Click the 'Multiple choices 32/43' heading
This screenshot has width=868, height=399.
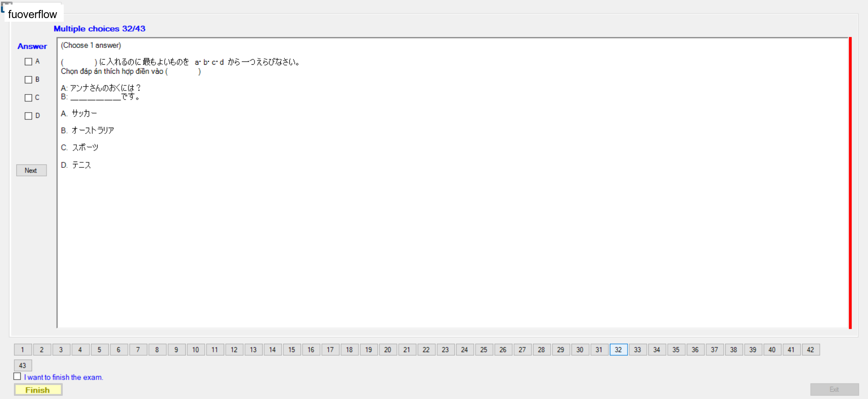pos(99,28)
